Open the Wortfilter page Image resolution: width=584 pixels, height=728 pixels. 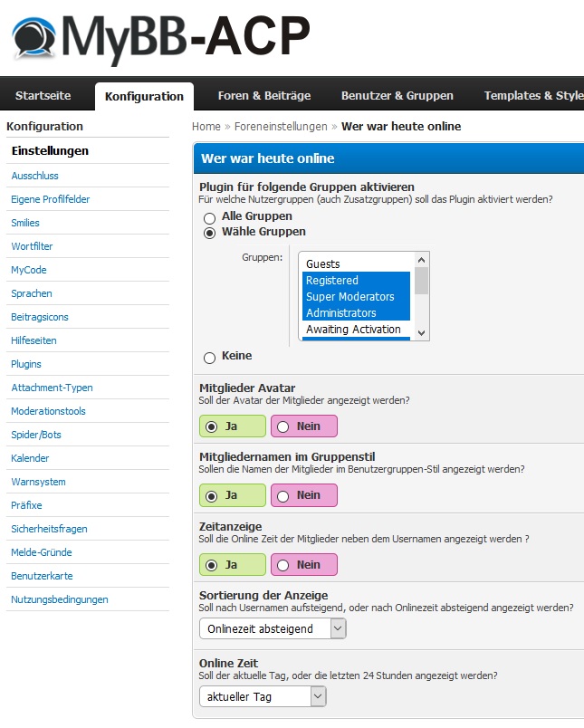click(32, 246)
